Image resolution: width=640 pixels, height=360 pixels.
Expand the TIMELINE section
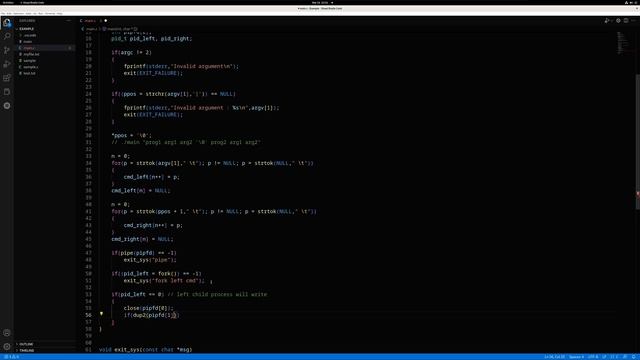coord(27,350)
